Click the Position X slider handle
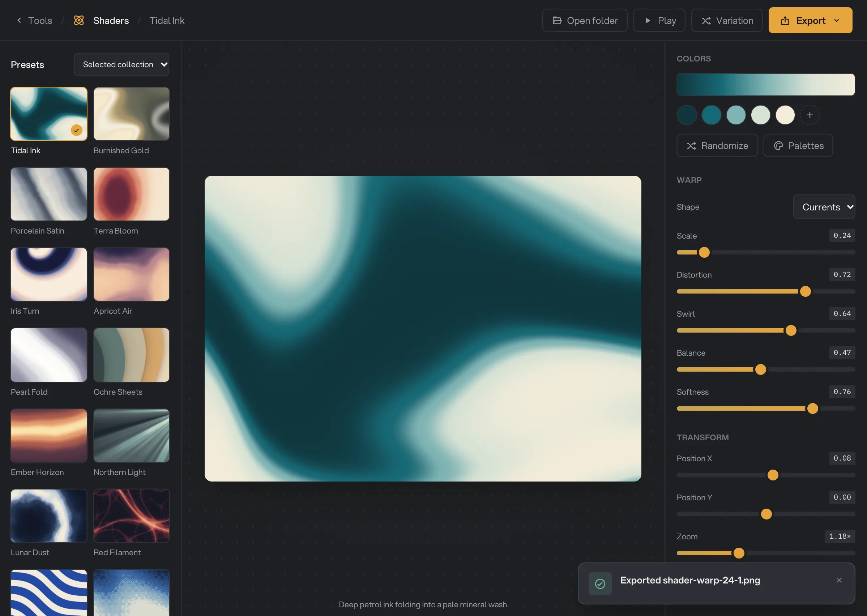The height and width of the screenshot is (616, 867). click(x=773, y=475)
